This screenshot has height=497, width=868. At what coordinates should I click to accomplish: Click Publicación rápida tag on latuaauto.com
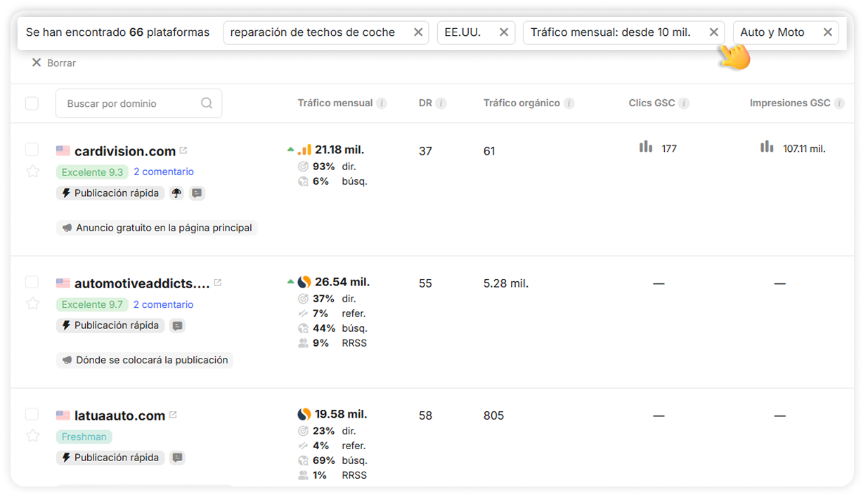110,458
